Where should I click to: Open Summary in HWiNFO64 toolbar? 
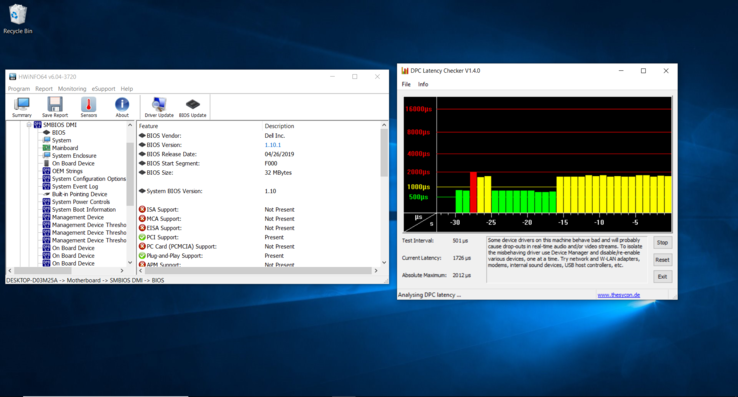[x=22, y=107]
